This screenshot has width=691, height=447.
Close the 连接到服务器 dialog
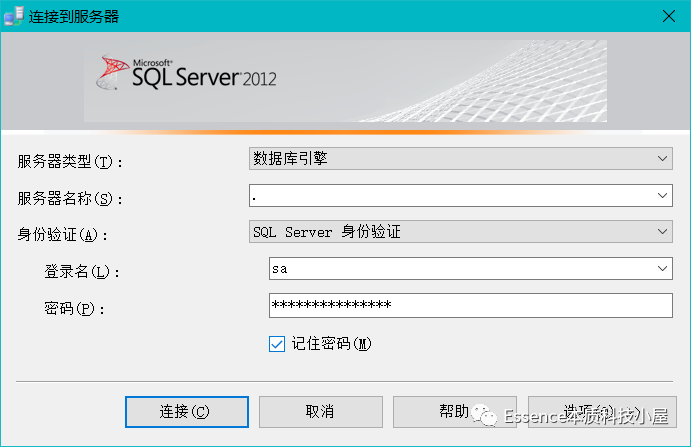pyautogui.click(x=669, y=16)
